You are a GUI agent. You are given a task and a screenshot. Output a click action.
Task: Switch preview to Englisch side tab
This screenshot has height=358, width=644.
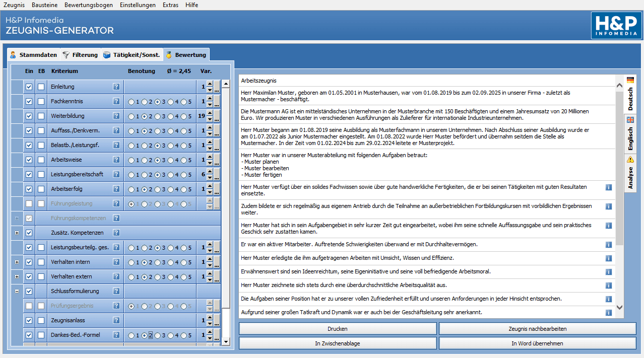[630, 134]
